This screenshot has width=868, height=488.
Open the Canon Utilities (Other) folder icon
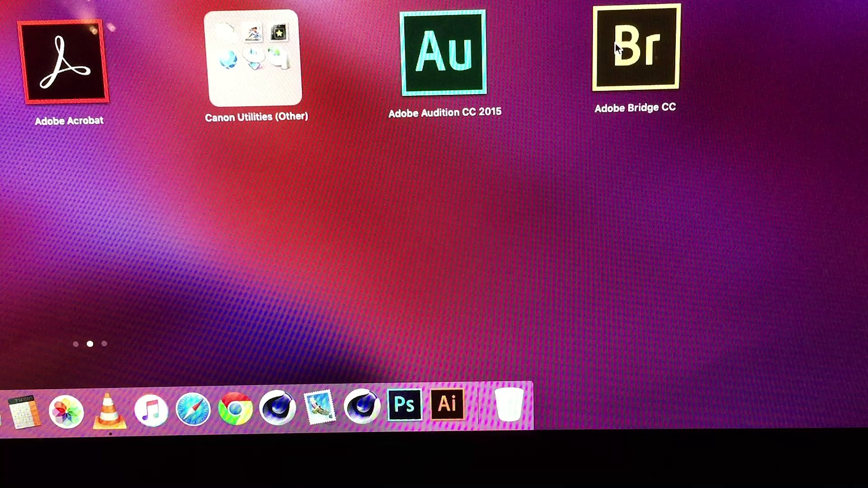(x=253, y=58)
